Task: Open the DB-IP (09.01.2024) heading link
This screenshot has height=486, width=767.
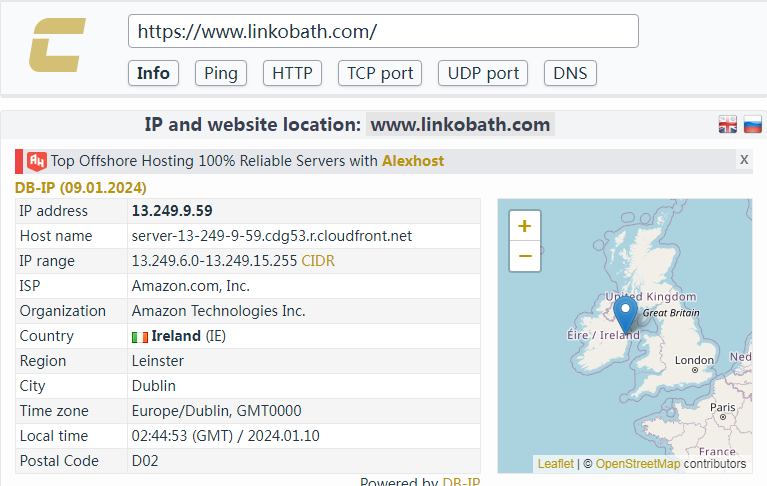Action: (x=81, y=188)
